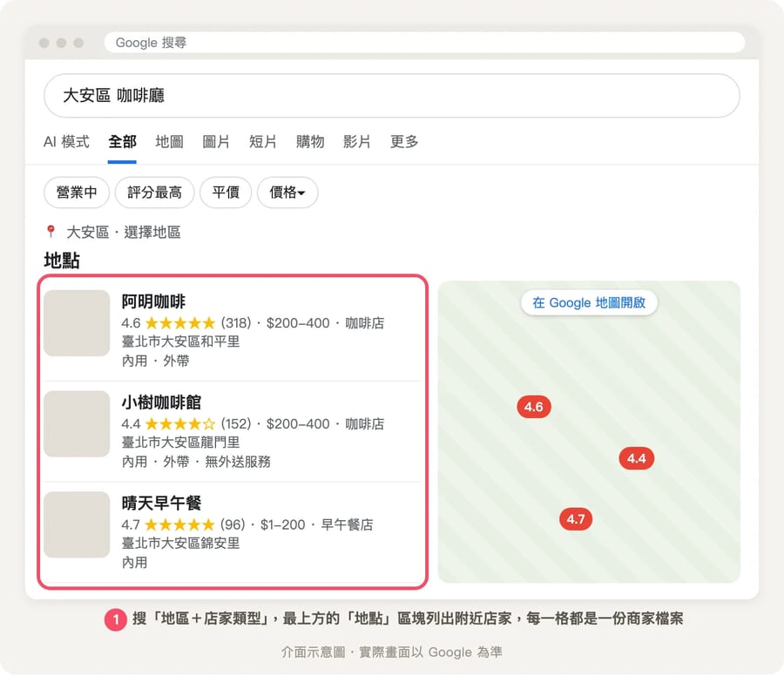Expand the 更多 more tab
784x676 pixels.
pyautogui.click(x=404, y=142)
